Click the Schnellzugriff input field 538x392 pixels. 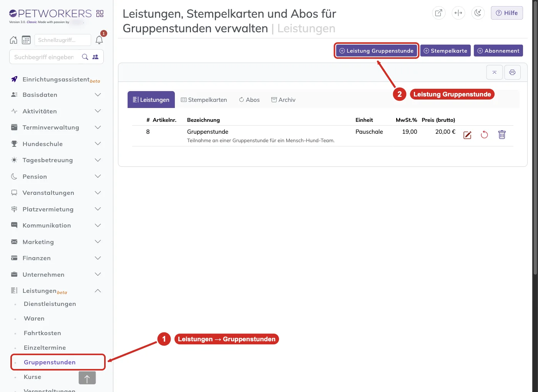pyautogui.click(x=63, y=40)
